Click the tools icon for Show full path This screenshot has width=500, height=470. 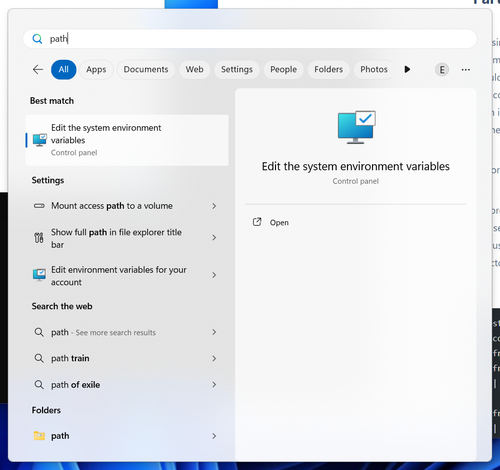39,238
